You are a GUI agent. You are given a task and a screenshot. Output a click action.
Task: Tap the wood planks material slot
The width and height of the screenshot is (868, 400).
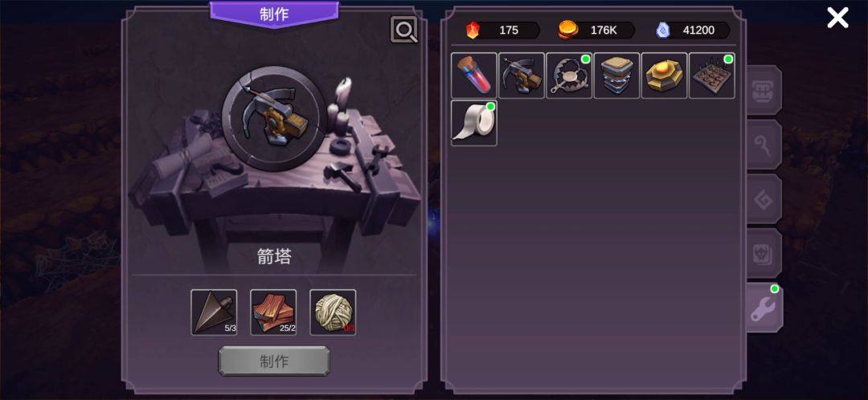pyautogui.click(x=273, y=312)
